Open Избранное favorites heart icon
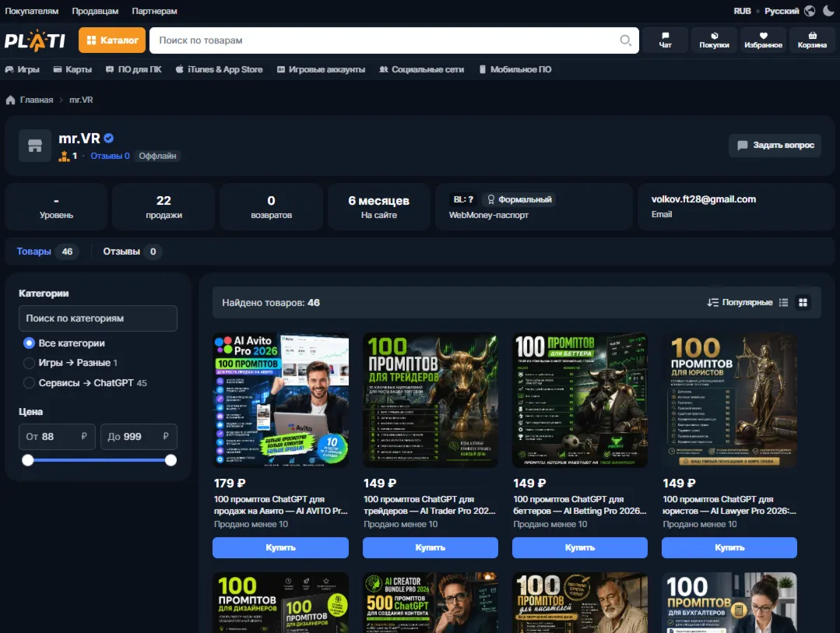840x633 pixels. (x=763, y=40)
